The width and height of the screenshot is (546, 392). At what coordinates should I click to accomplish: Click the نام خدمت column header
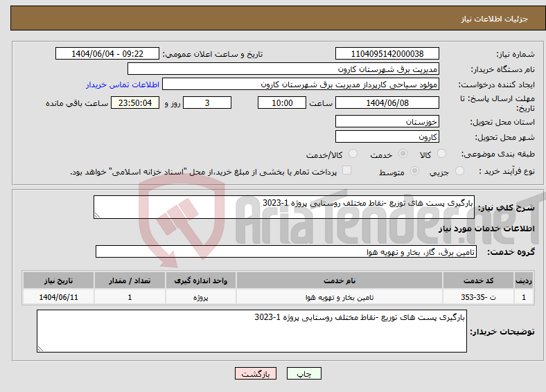340,280
